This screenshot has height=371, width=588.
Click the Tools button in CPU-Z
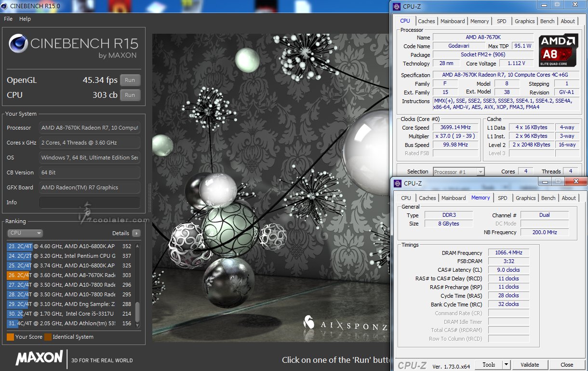489,365
